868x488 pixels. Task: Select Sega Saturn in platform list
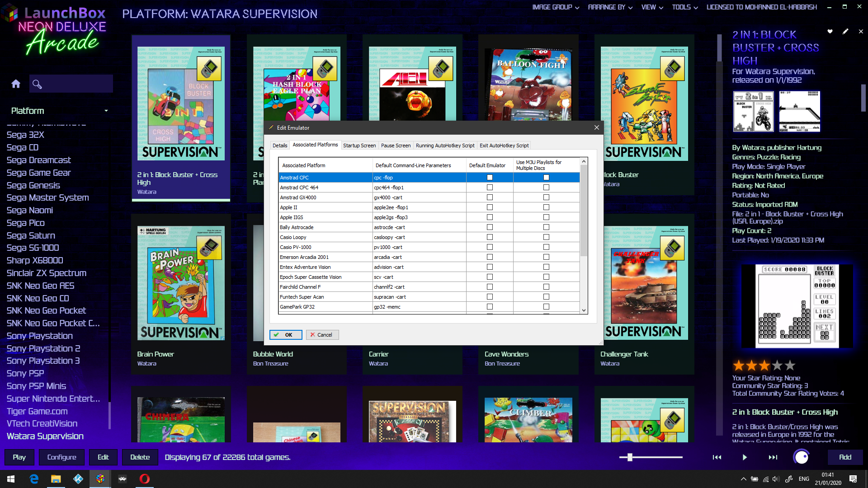31,235
